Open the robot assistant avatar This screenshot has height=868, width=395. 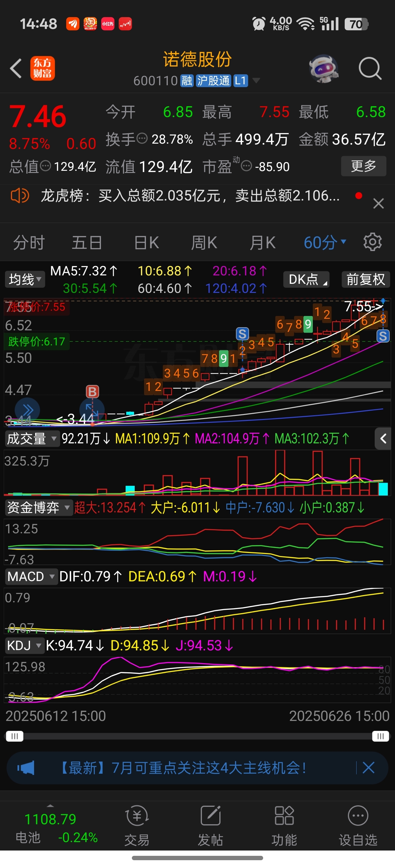324,68
